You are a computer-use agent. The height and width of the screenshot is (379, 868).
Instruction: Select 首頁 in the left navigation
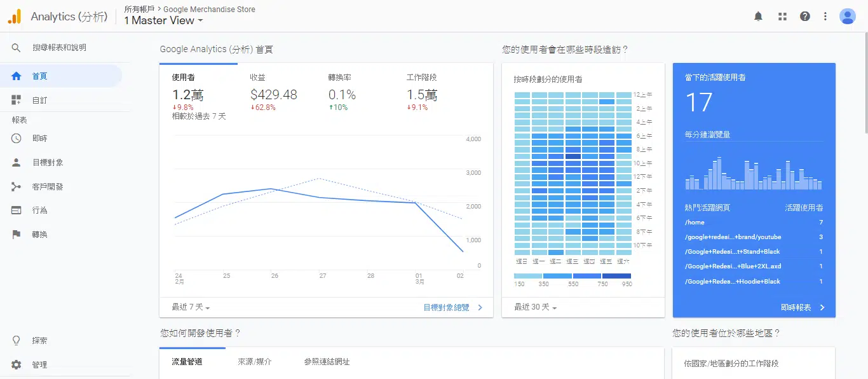pyautogui.click(x=39, y=76)
